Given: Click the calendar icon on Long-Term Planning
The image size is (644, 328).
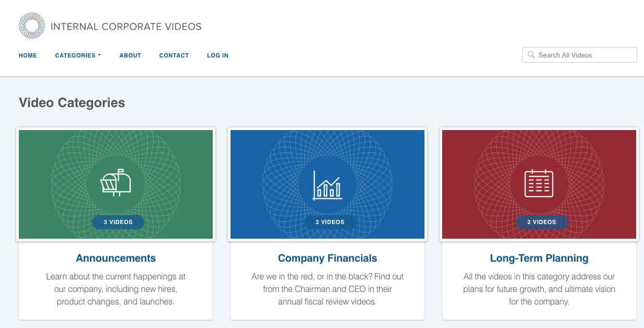Looking at the screenshot, I should [x=539, y=184].
